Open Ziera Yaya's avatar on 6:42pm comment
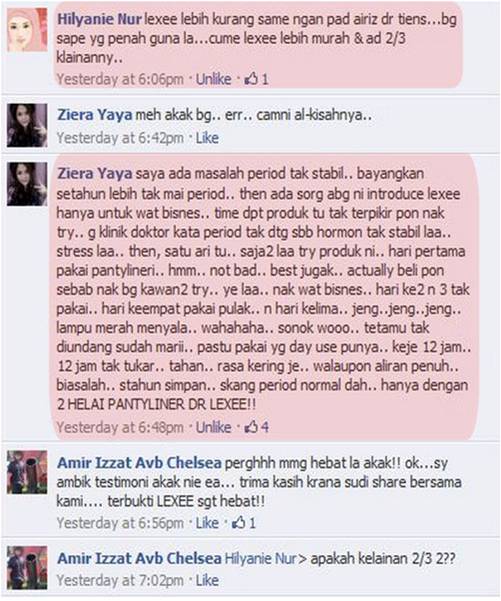Viewport: 501px width, 601px height. pyautogui.click(x=27, y=125)
